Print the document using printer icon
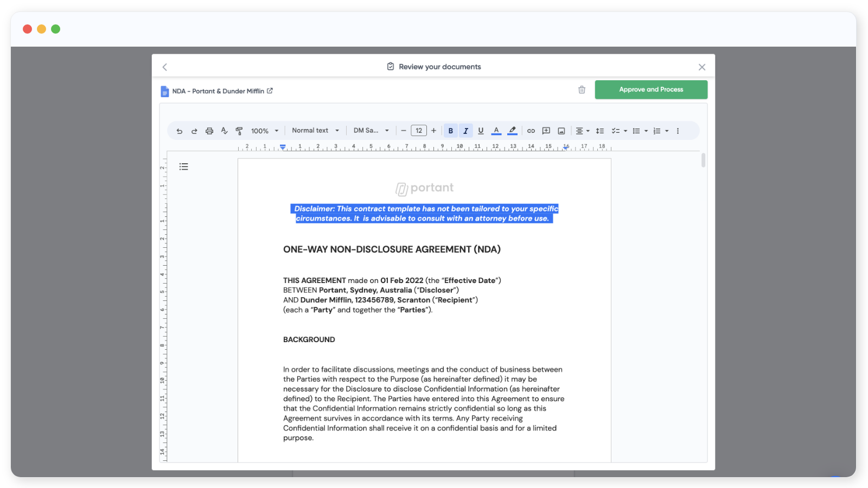 [209, 131]
